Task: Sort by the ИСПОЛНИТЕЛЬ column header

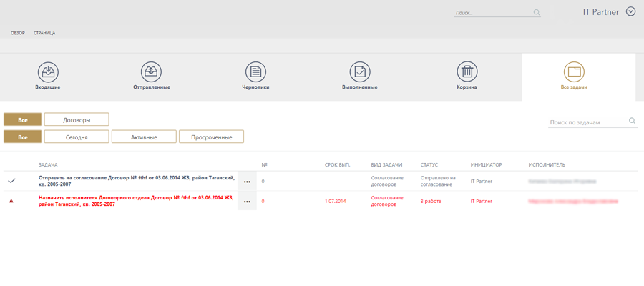Action: [x=547, y=165]
